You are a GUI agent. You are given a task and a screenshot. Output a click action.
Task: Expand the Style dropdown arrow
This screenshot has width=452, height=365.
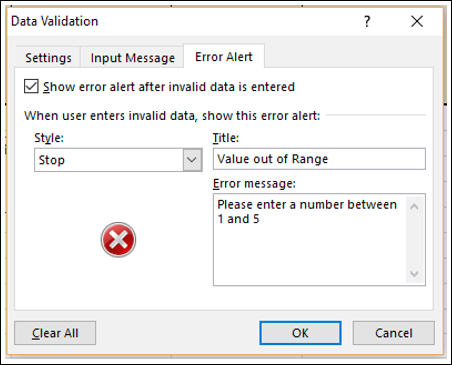coord(192,160)
